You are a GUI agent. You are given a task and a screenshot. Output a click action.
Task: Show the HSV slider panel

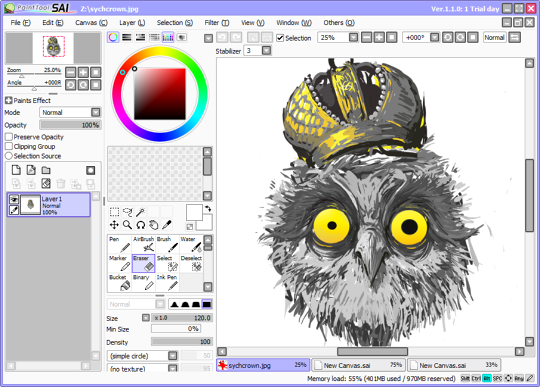(141, 37)
